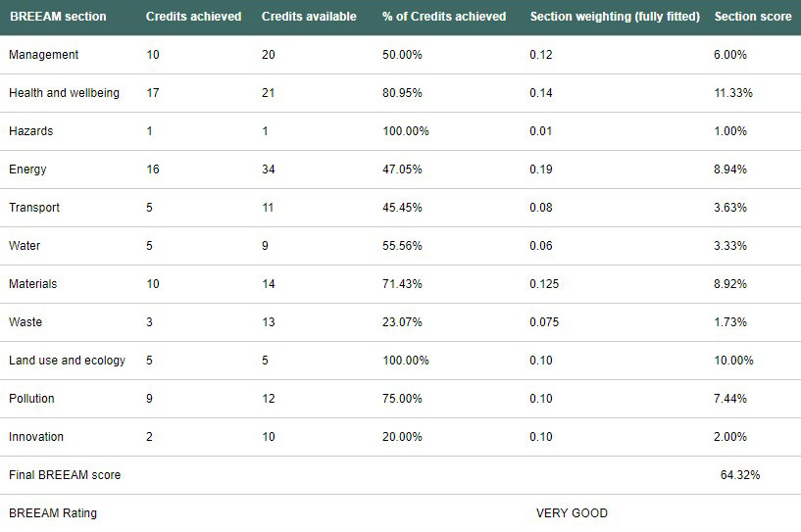Click the Water row label
Viewport: 801px width, 532px height.
(x=27, y=246)
